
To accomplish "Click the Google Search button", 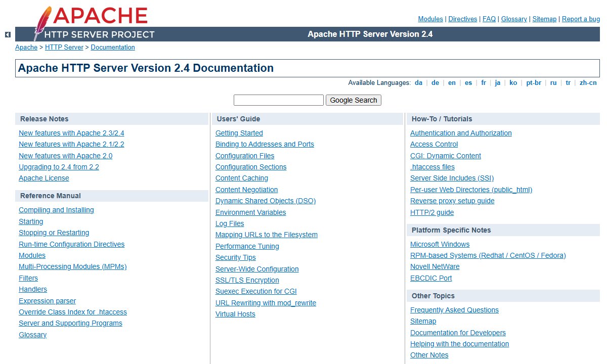I will (354, 100).
